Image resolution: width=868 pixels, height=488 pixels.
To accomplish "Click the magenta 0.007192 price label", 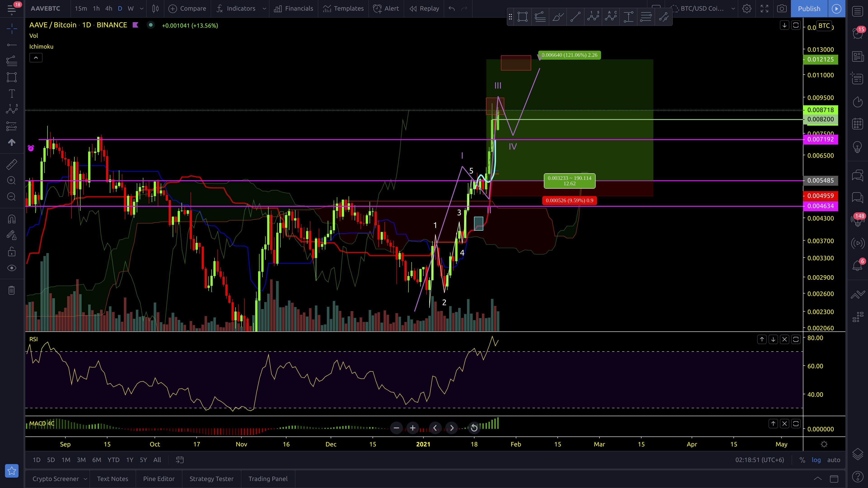I will pos(820,139).
